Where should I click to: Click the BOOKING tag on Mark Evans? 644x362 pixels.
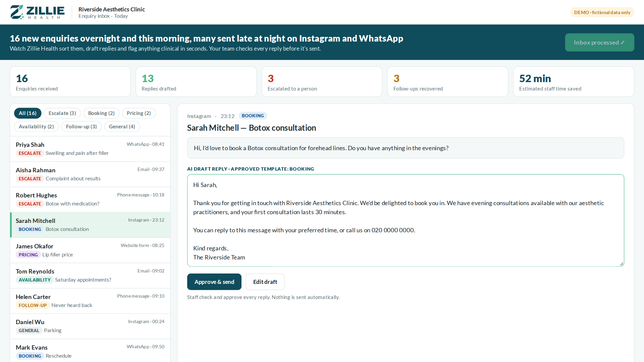(x=30, y=356)
